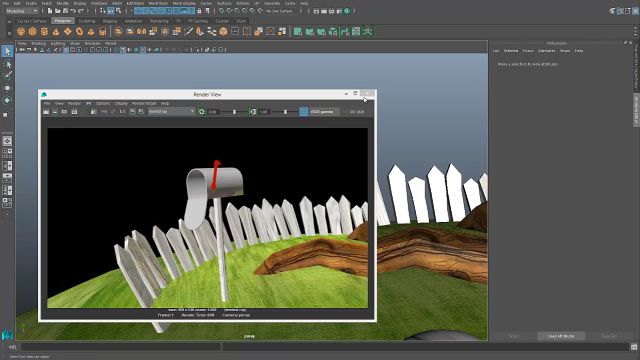
Task: Toggle the selection lock icon in the status line
Action: tap(199, 11)
